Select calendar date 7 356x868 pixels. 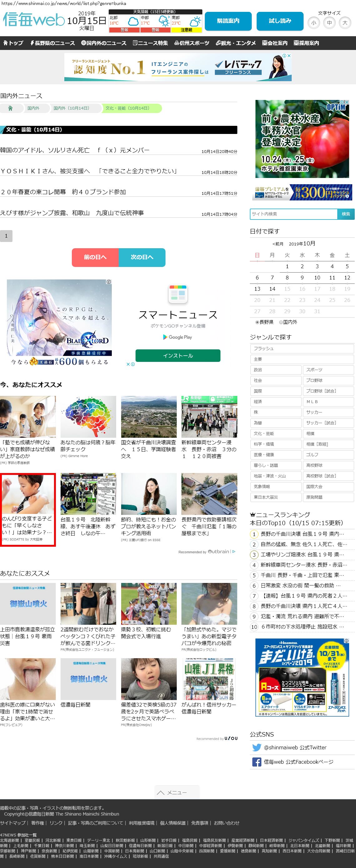[272, 278]
